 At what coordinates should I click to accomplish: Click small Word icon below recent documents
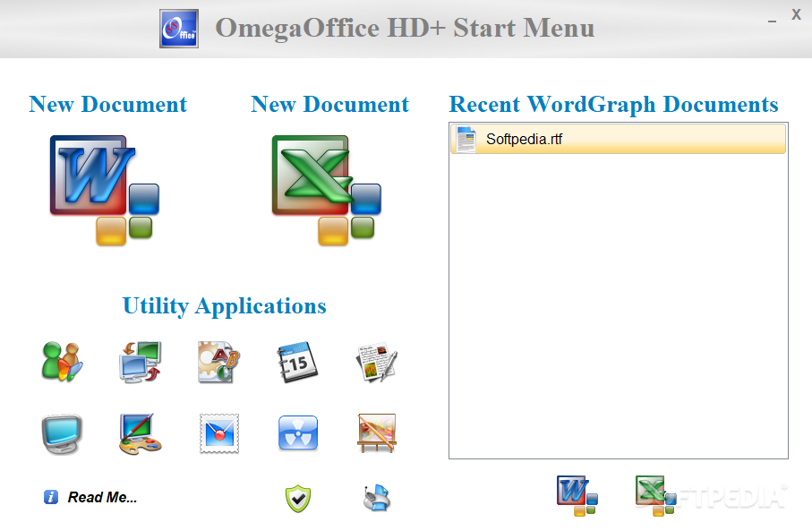click(x=577, y=496)
